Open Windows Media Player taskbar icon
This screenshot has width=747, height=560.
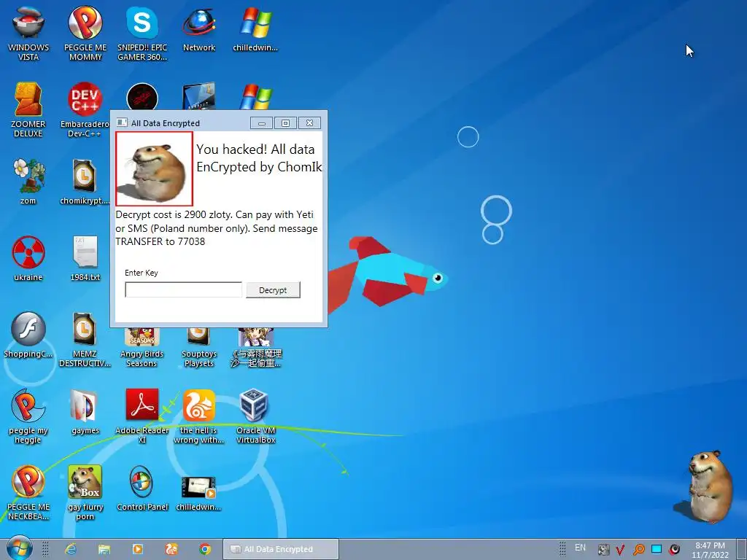[x=138, y=549]
